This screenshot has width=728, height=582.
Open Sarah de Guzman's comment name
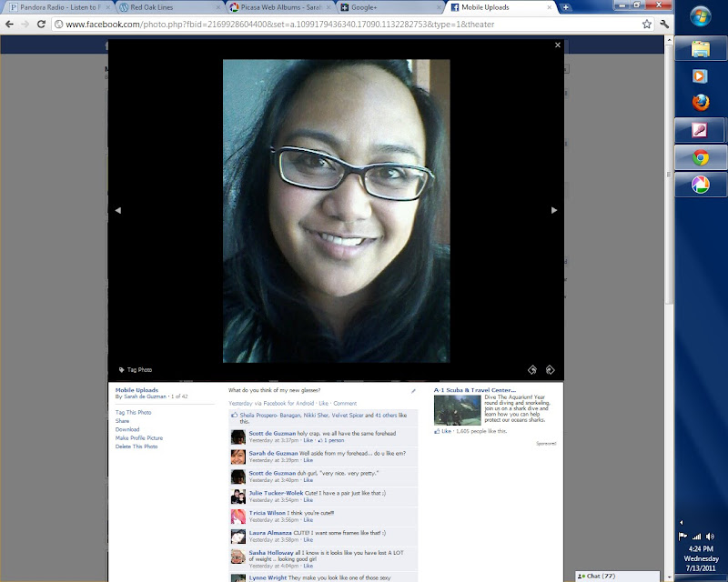273,453
